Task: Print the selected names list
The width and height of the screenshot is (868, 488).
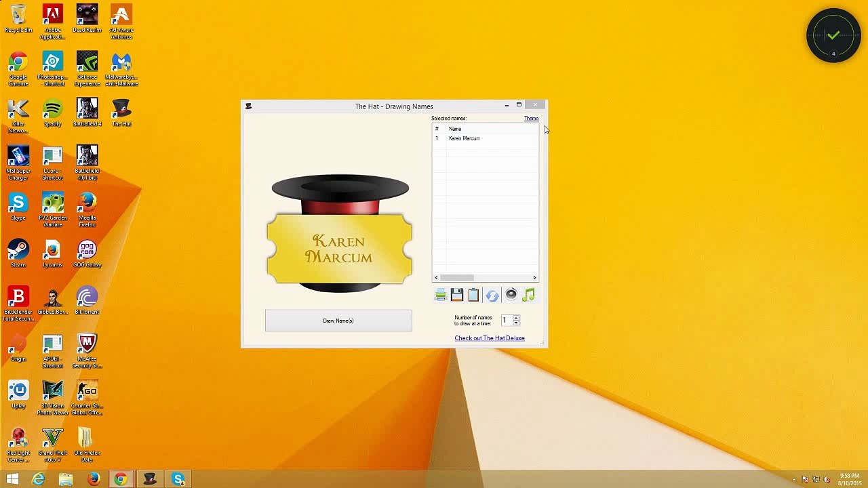Action: (x=440, y=295)
